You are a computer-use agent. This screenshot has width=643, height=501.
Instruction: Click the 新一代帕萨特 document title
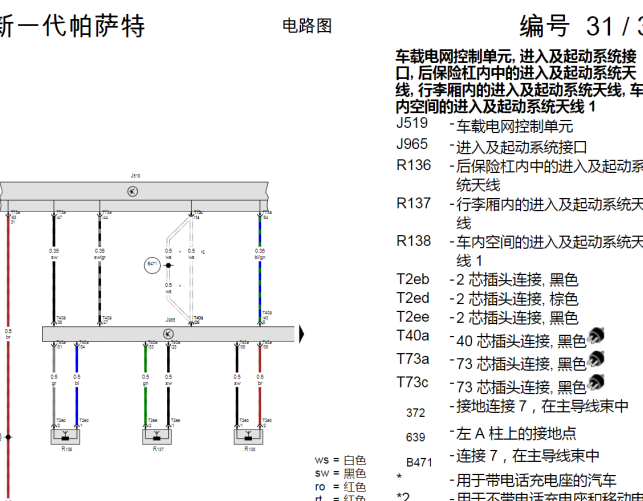click(72, 26)
